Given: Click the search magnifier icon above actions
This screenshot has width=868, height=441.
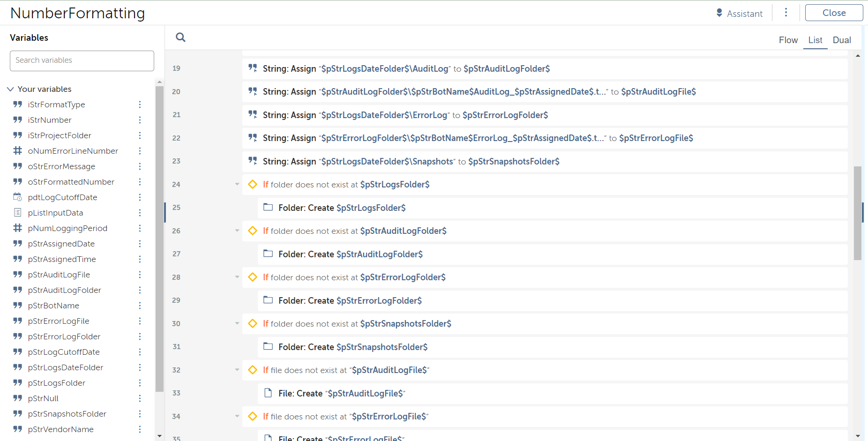Looking at the screenshot, I should (x=180, y=37).
